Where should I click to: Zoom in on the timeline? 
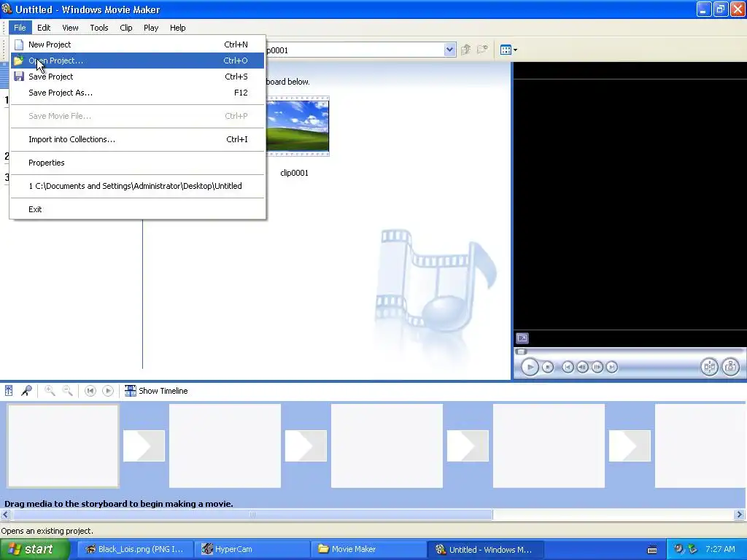coord(50,391)
